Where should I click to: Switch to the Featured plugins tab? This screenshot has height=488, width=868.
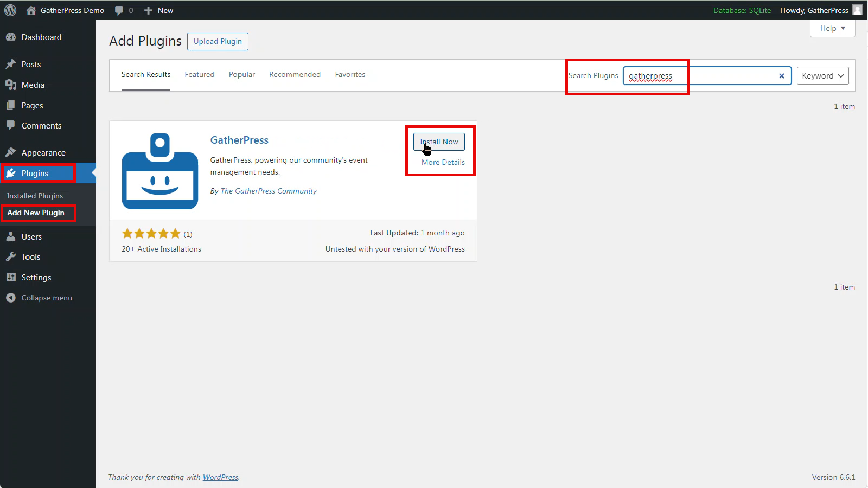pyautogui.click(x=199, y=75)
